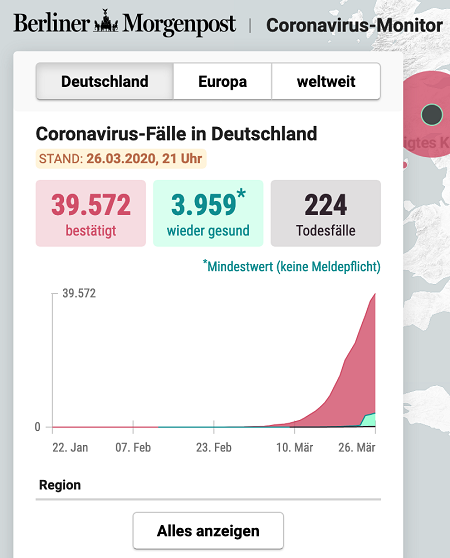Click the Coronavirus-Monitor title
450x558 pixels.
coord(355,26)
